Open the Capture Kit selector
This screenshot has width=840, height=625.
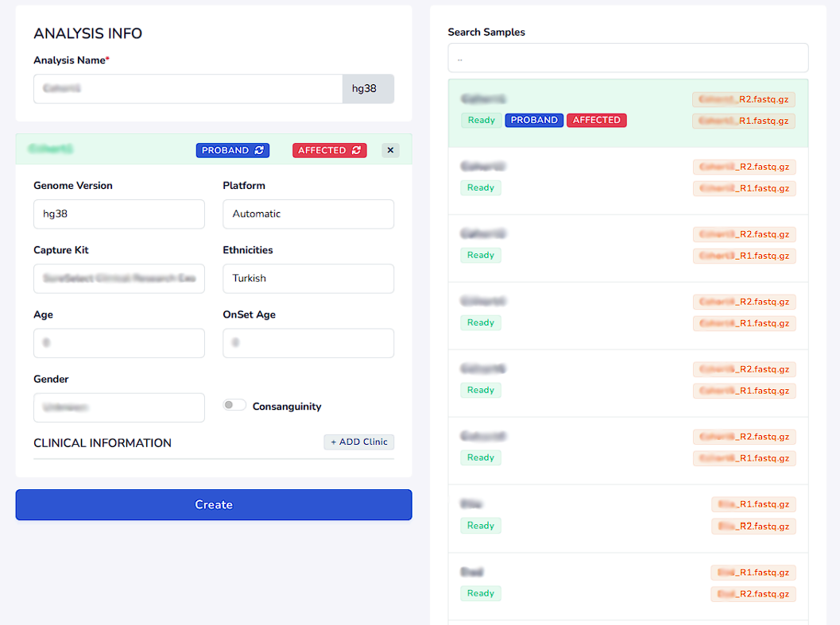point(119,279)
